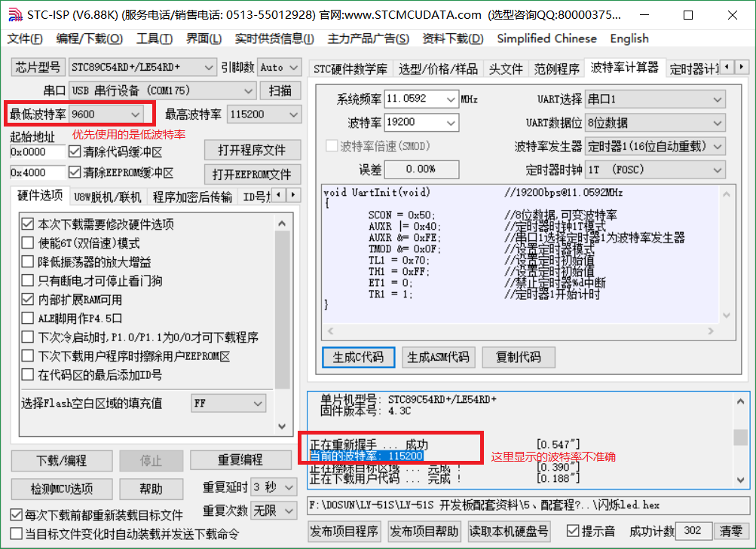Enable 在代码区的最后添加ID号 checkbox
756x549 pixels.
tap(27, 375)
